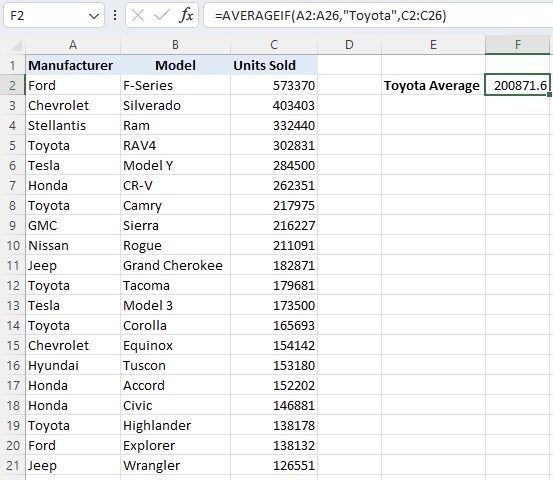Select column A header
Image resolution: width=553 pixels, height=480 pixels.
point(73,45)
